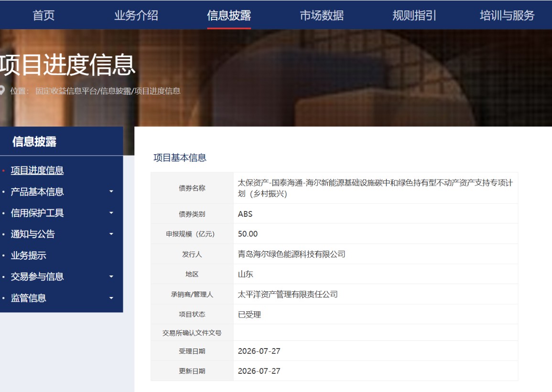
Task: Click the status value 已受理
Action: (249, 314)
